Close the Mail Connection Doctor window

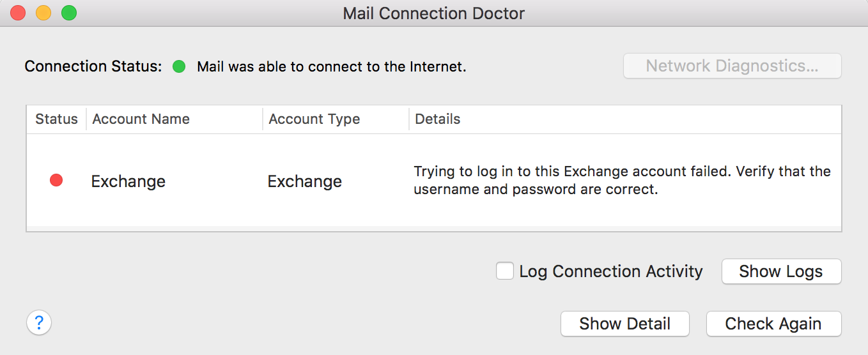(18, 13)
